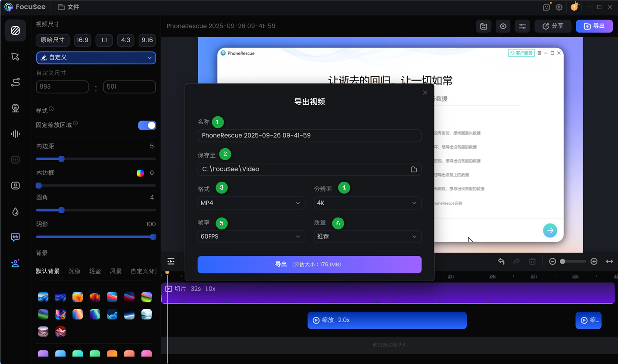Screen dimensions: 618x364
Task: Expand the MP4 format dropdown
Action: click(x=251, y=203)
